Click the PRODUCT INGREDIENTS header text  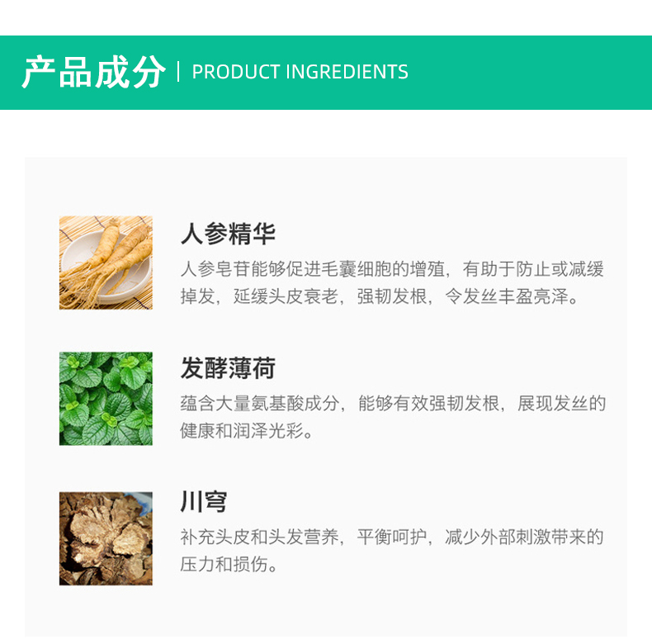tap(300, 72)
